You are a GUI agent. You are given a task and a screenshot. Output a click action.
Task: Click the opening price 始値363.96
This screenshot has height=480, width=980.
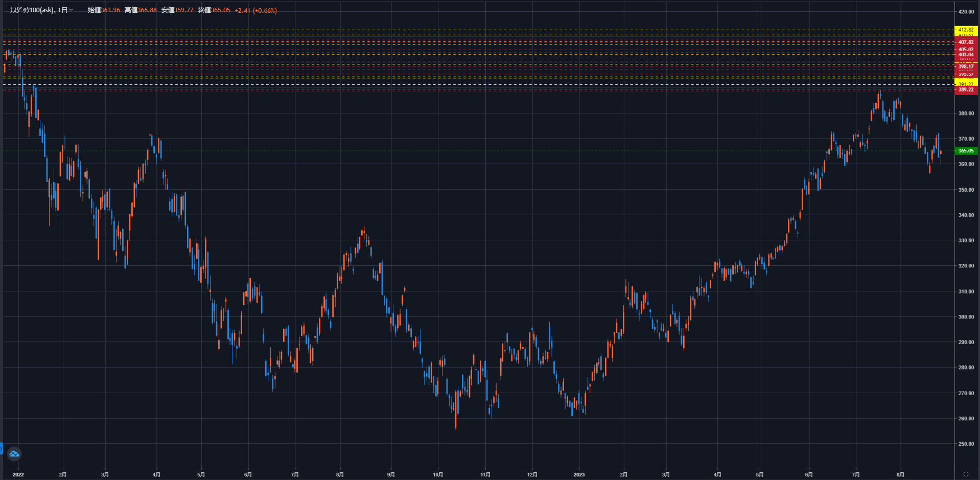104,10
